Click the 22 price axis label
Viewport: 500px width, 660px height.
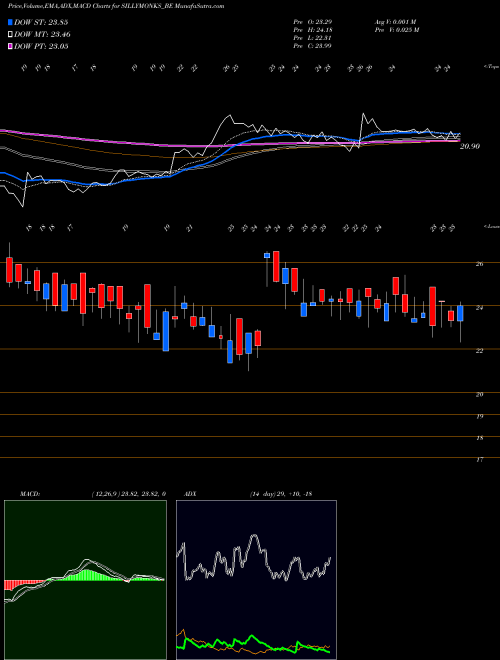click(x=480, y=351)
